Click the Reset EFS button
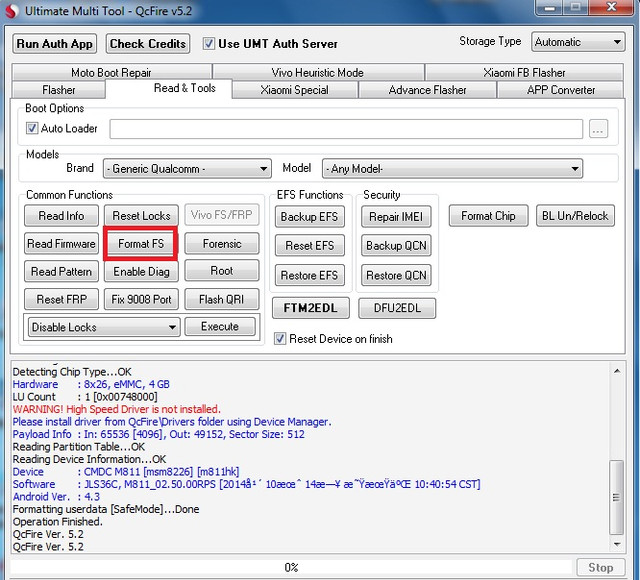 pos(309,246)
